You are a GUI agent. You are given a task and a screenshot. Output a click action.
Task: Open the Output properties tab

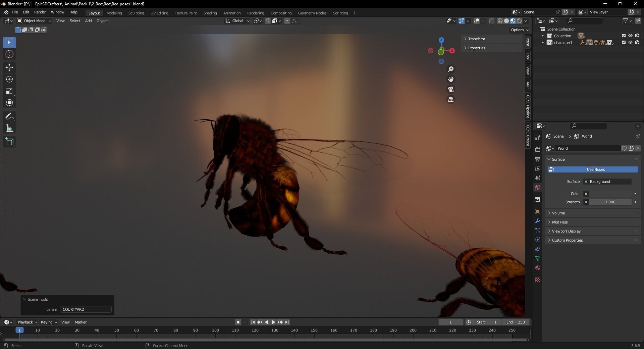(538, 159)
